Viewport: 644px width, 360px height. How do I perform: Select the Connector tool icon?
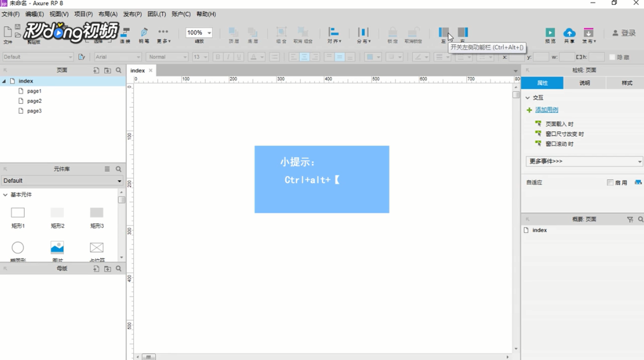point(126,32)
